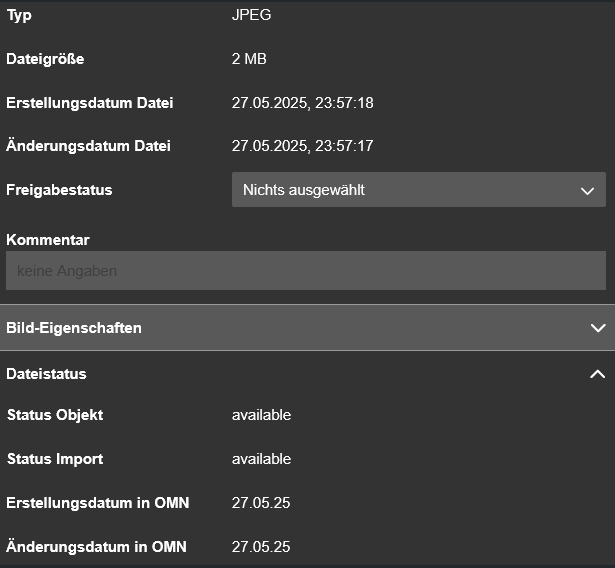The image size is (615, 568).
Task: Click the file modification date 23:57:17
Action: tap(302, 146)
